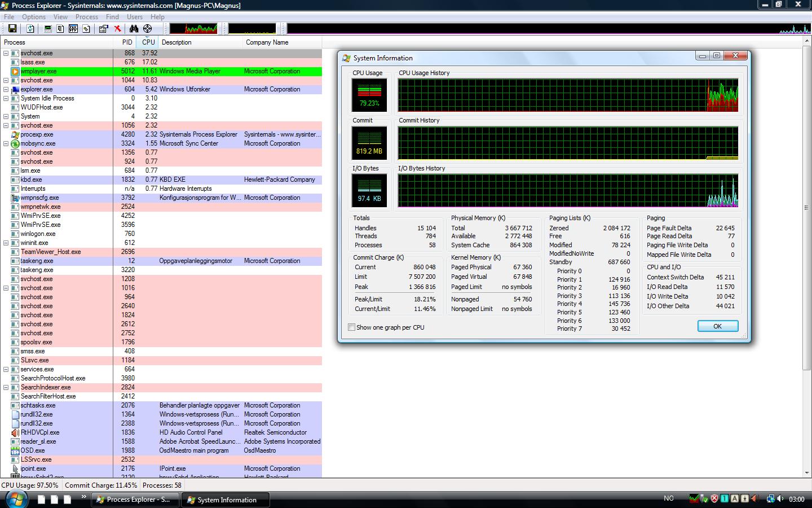This screenshot has height=508, width=812.
Task: Collapse the System Idle Process tree node
Action: [6, 98]
